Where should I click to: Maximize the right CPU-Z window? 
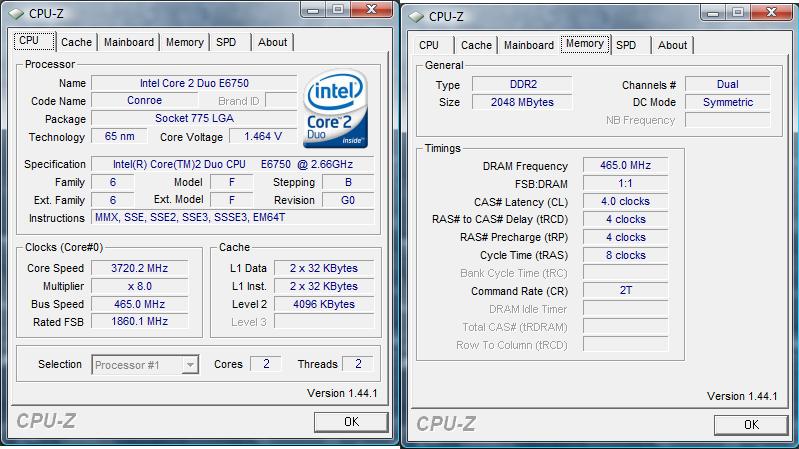pos(738,13)
